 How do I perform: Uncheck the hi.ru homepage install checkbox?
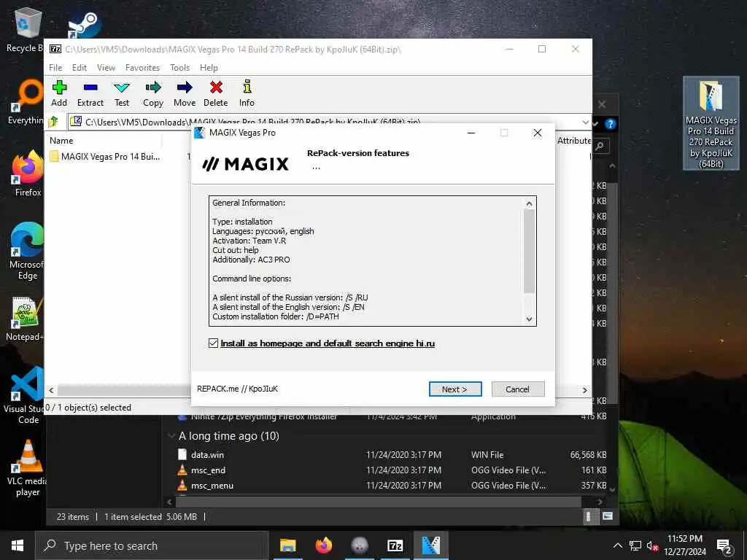214,343
